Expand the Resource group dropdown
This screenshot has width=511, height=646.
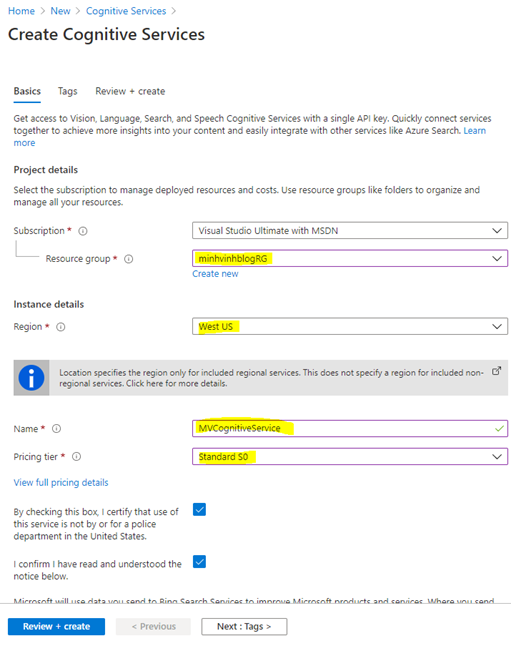tap(350, 259)
